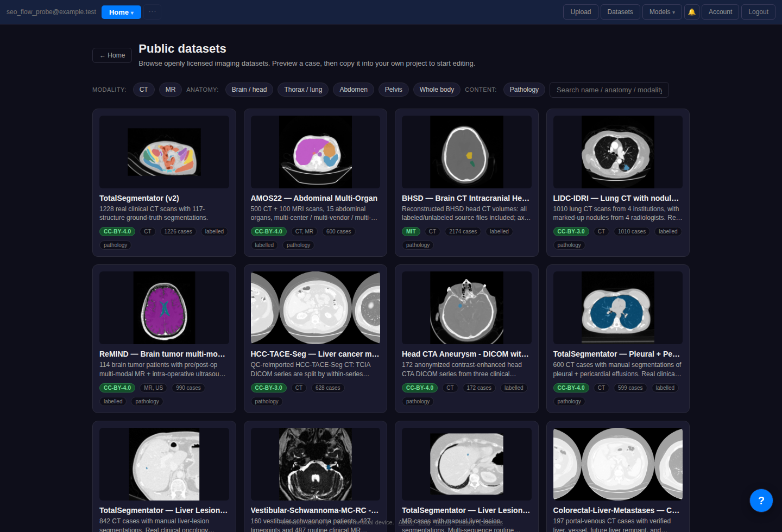Open HCC-TACE-Seg liver cancer thumbnail
This screenshot has width=782, height=532.
(x=316, y=308)
